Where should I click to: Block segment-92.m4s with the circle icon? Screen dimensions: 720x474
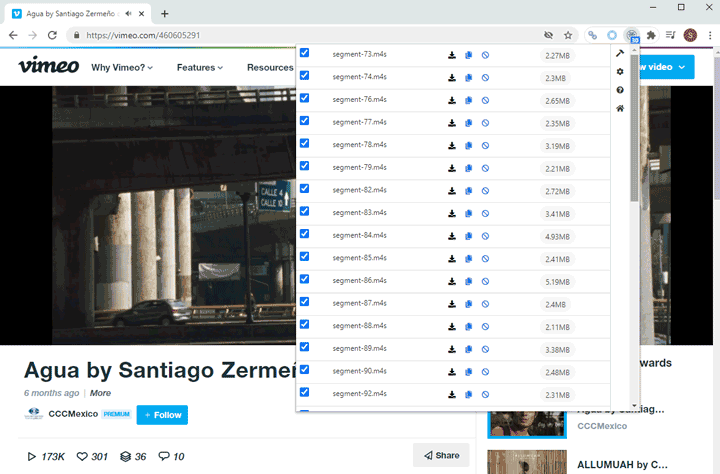[x=485, y=395]
